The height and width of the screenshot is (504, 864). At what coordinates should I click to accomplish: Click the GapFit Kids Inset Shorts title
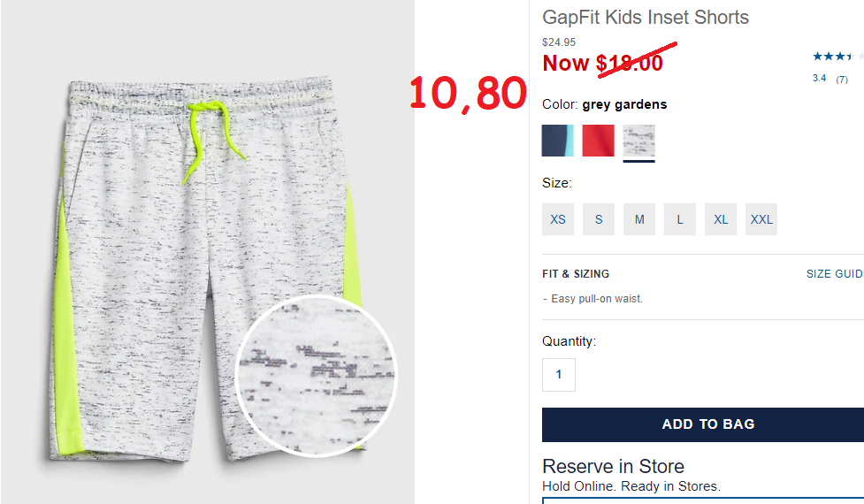click(646, 17)
